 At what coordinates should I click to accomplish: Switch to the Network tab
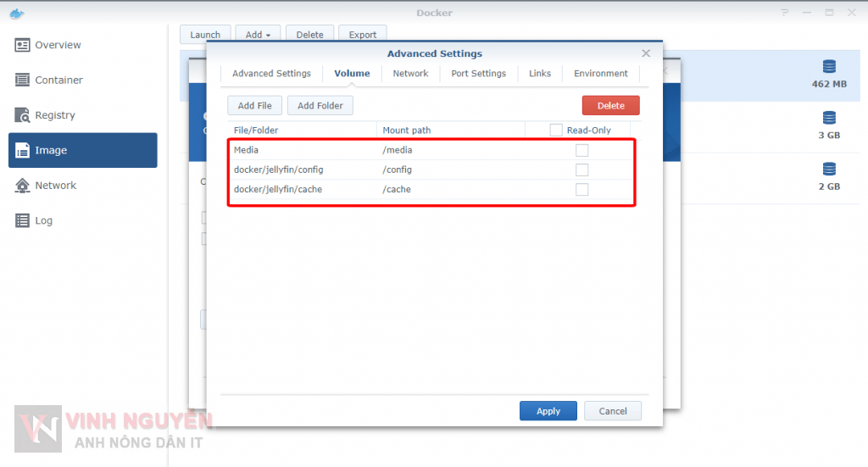click(x=410, y=74)
